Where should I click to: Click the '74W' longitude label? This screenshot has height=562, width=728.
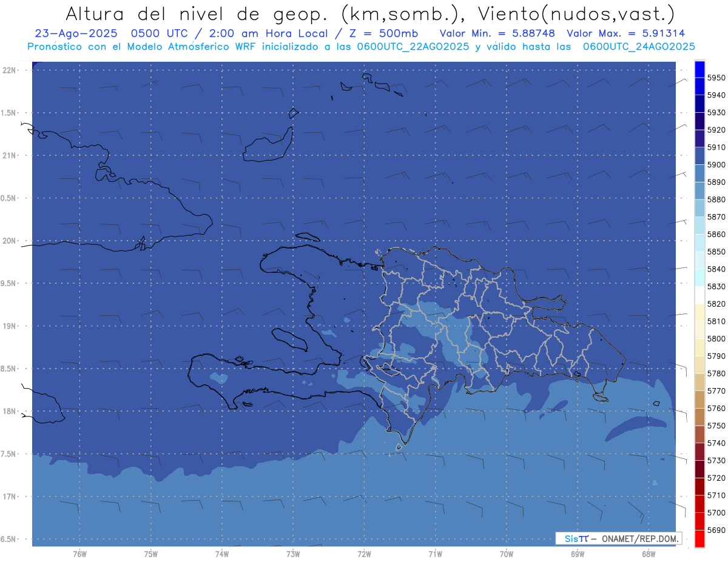(222, 554)
